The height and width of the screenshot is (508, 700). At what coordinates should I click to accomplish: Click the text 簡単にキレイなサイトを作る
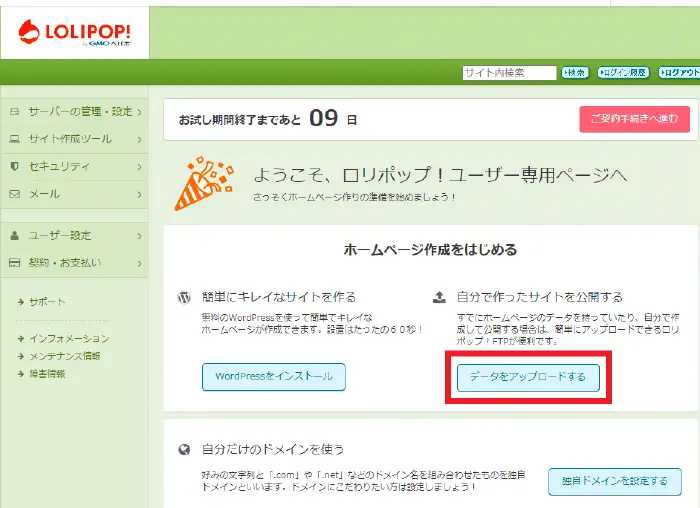279,297
